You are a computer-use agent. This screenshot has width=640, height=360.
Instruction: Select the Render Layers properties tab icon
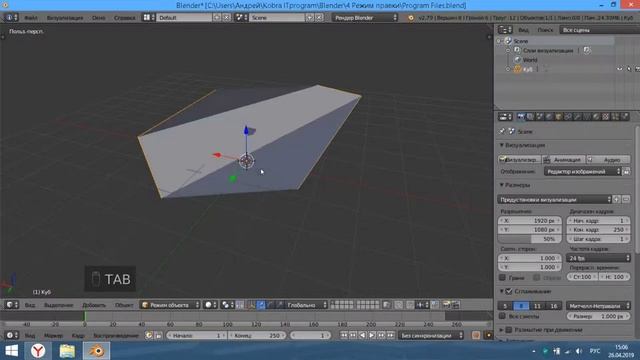pos(530,117)
